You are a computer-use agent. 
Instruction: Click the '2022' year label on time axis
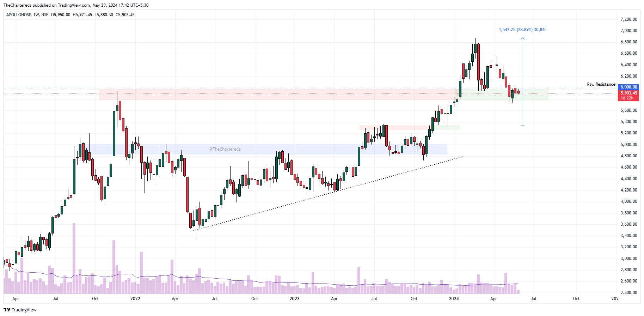pyautogui.click(x=135, y=299)
